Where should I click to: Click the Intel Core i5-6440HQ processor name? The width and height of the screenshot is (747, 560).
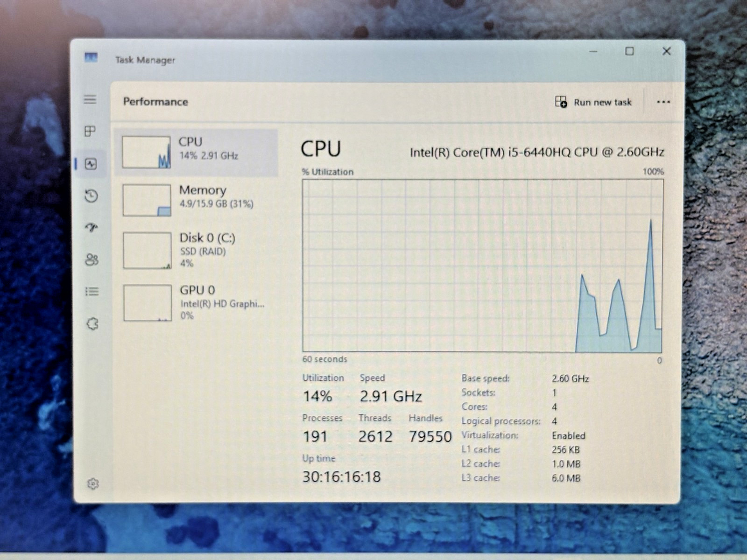click(537, 152)
